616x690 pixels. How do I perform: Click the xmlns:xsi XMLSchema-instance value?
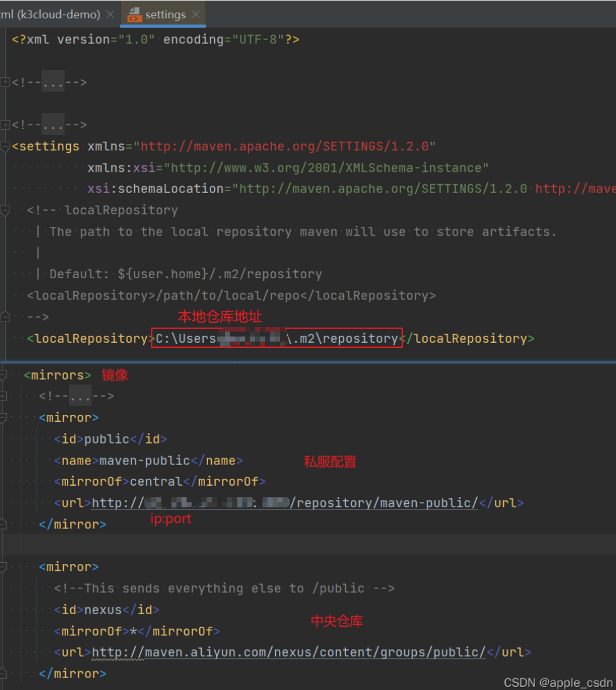pos(326,168)
